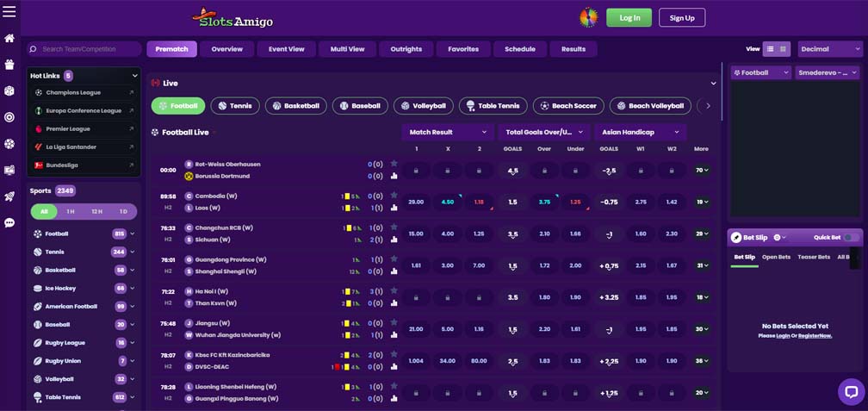The image size is (868, 411).
Task: Open the Premier League hot link
Action: [84, 128]
